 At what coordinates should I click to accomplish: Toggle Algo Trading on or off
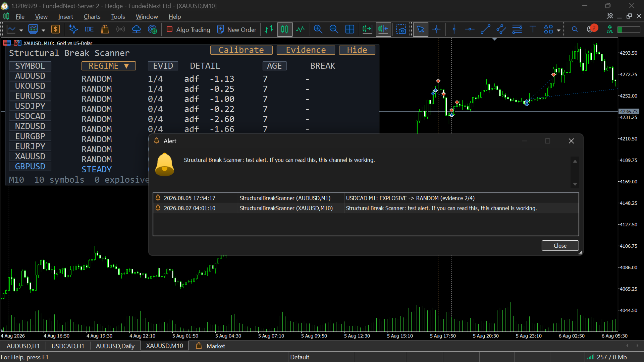coord(188,29)
